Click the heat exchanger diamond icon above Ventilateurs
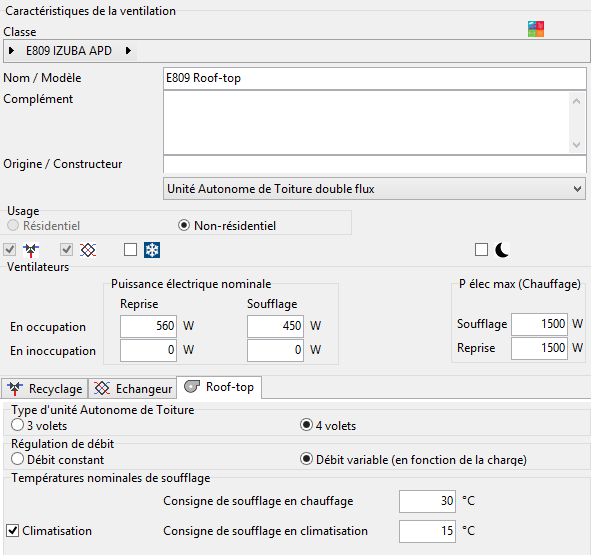Image resolution: width=591 pixels, height=555 pixels. [x=88, y=250]
